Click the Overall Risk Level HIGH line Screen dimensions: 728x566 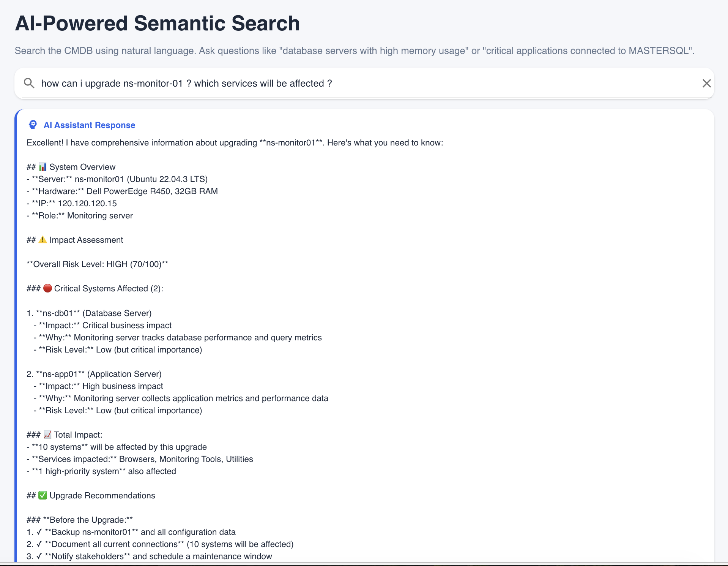(x=97, y=264)
